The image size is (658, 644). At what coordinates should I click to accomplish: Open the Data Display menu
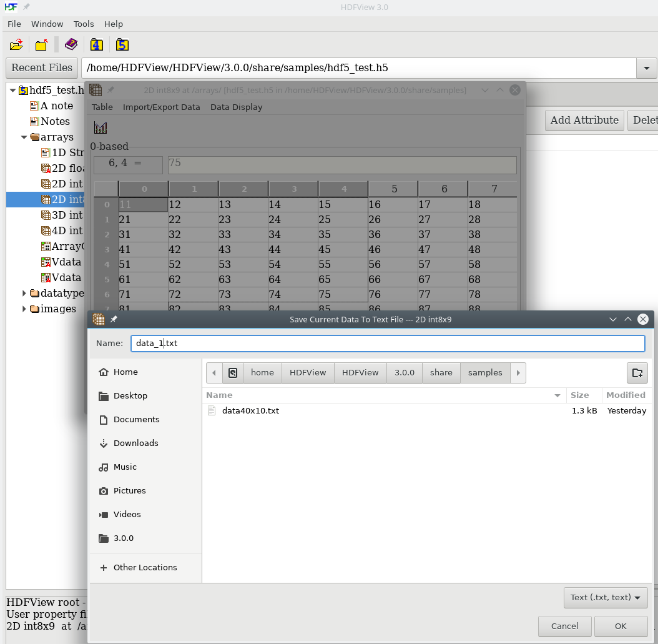point(236,107)
